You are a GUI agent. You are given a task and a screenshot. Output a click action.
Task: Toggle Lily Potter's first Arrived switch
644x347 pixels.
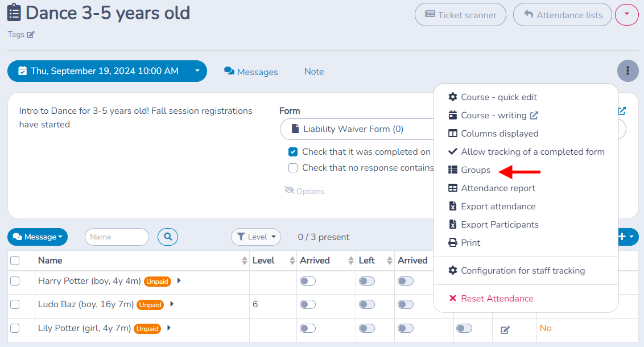pos(308,328)
